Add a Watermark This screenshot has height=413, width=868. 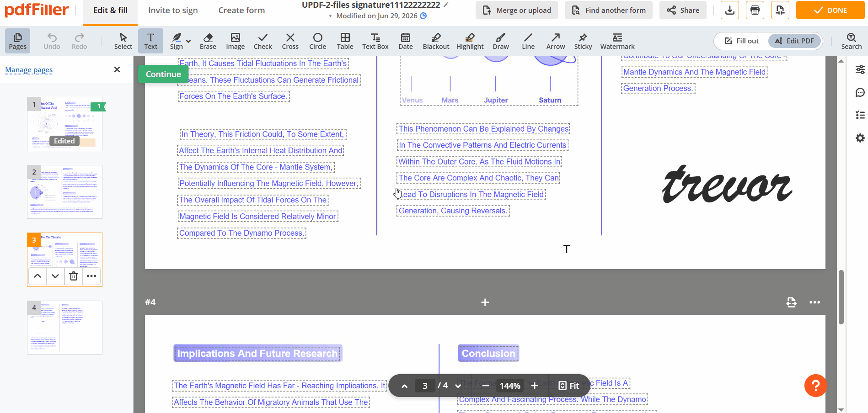click(x=617, y=41)
